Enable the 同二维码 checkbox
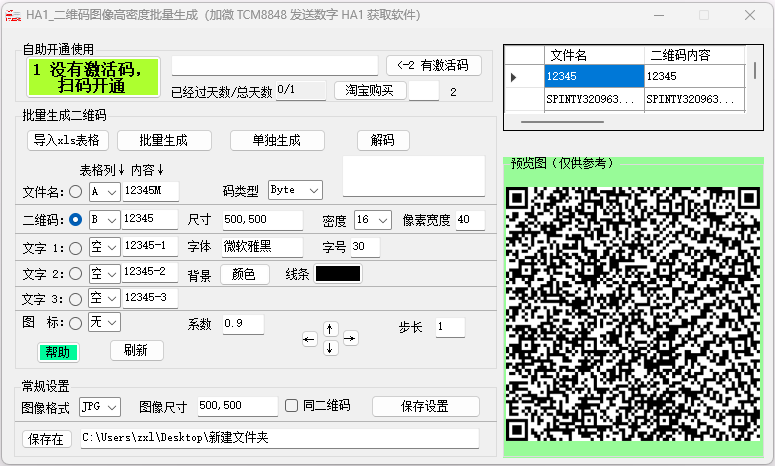This screenshot has width=775, height=466. [292, 406]
